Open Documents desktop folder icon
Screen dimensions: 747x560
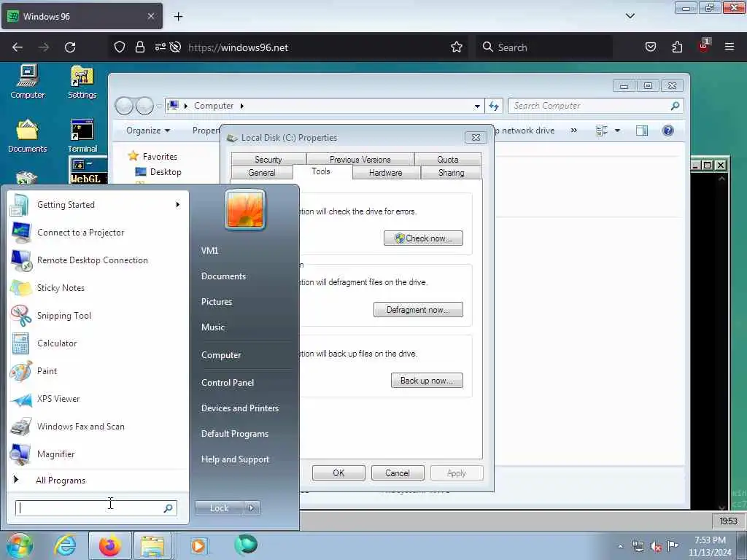click(x=27, y=136)
